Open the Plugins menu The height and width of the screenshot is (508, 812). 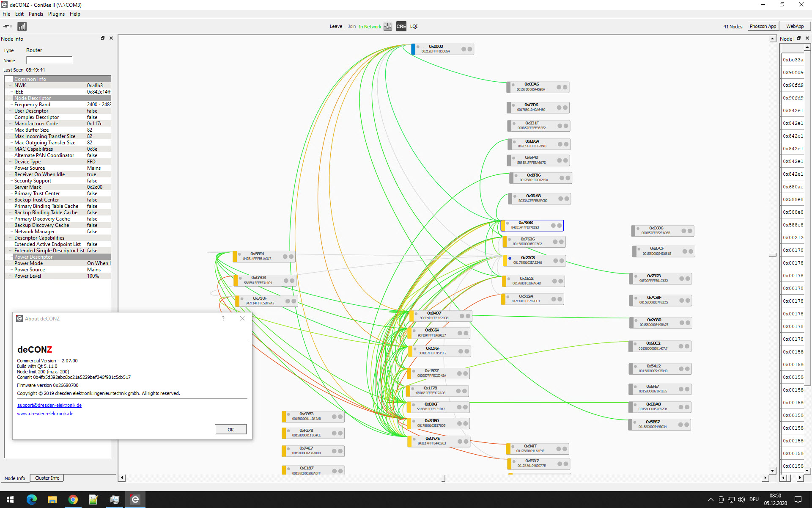click(56, 14)
